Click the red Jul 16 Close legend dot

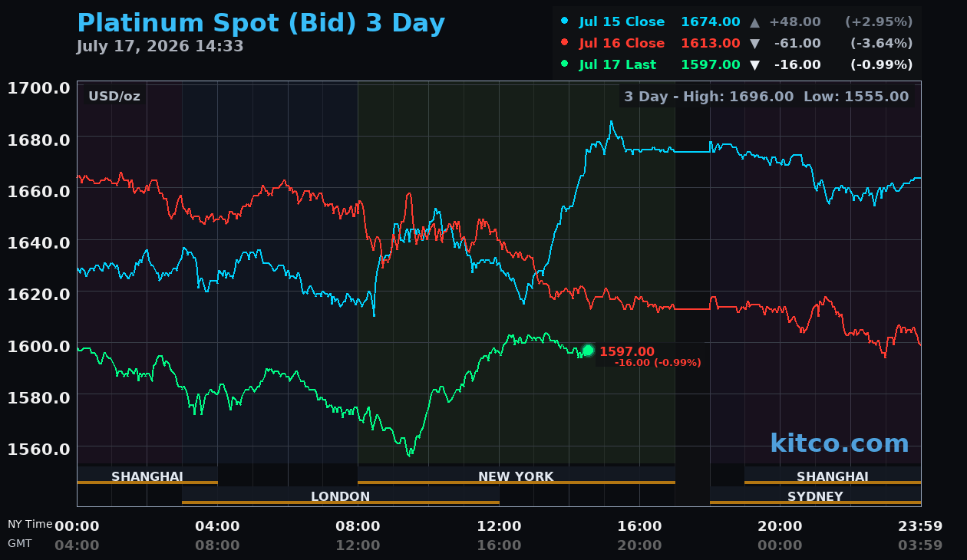pyautogui.click(x=565, y=43)
